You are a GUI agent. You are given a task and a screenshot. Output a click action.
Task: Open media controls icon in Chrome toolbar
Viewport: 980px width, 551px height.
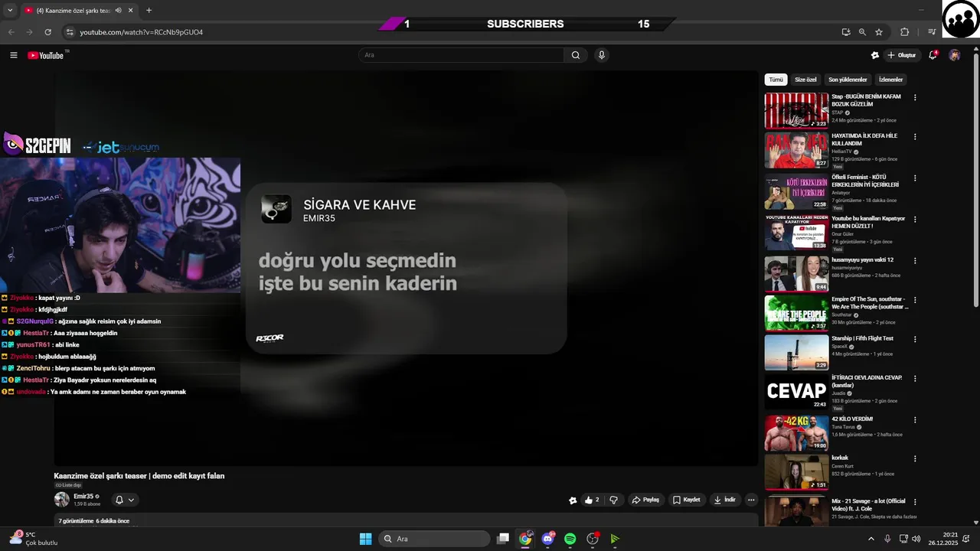[x=932, y=32]
